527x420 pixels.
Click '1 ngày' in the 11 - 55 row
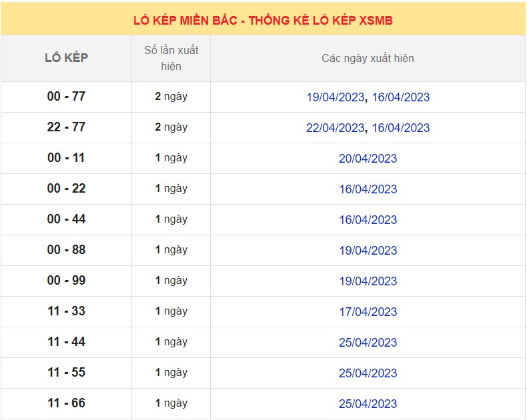(x=171, y=373)
